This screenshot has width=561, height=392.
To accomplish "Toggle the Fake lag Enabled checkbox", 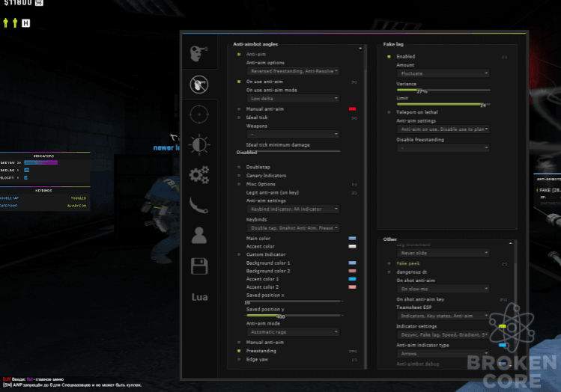I will point(389,56).
